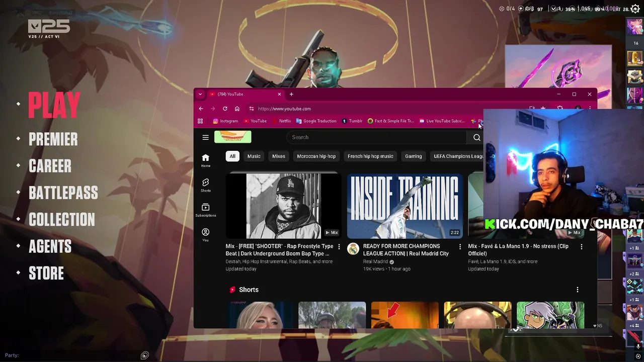Click the YouTube logo doodle
Image resolution: width=644 pixels, height=362 pixels.
click(232, 137)
